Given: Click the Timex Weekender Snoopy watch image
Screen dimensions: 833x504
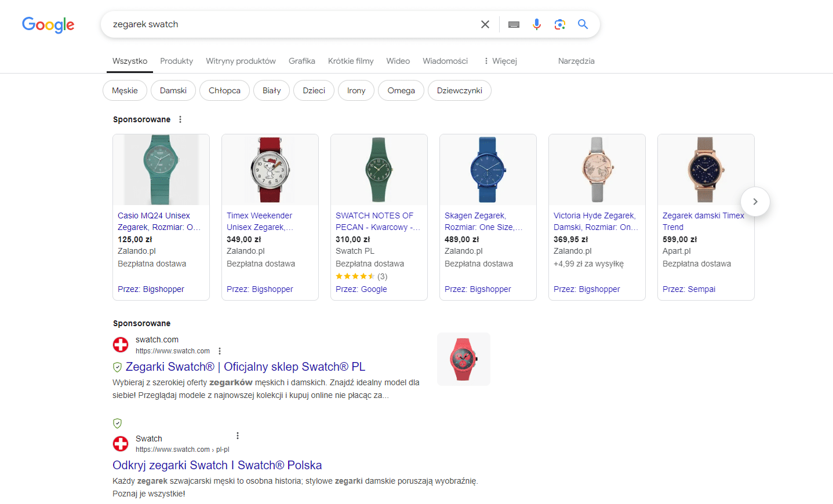Looking at the screenshot, I should (x=270, y=170).
